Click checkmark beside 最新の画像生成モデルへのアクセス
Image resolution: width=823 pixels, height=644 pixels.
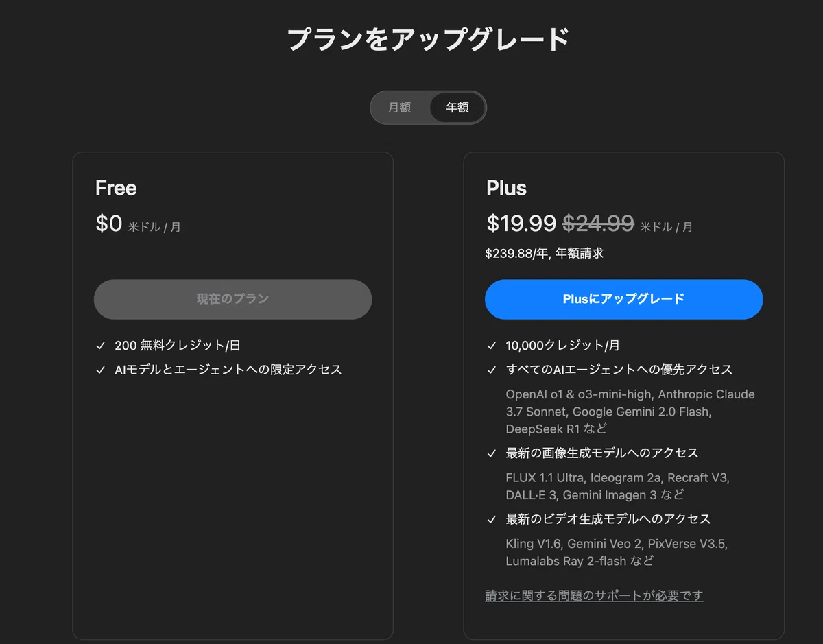point(492,453)
